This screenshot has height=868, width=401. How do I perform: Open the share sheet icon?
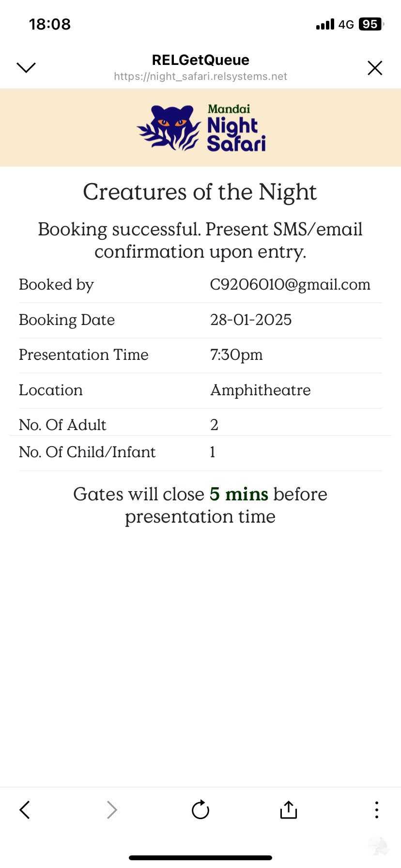(289, 809)
